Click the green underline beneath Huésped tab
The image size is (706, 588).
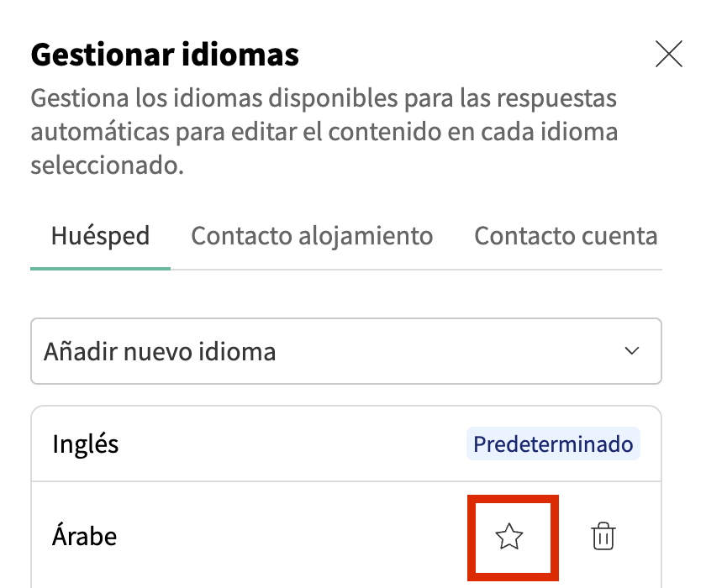[100, 269]
